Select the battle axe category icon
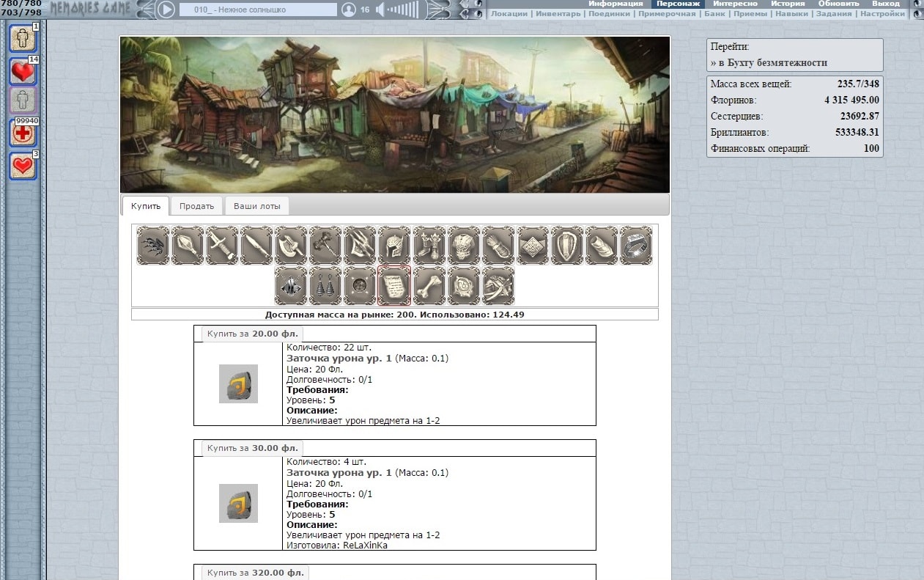Screen dimensions: 924x580 pos(291,245)
